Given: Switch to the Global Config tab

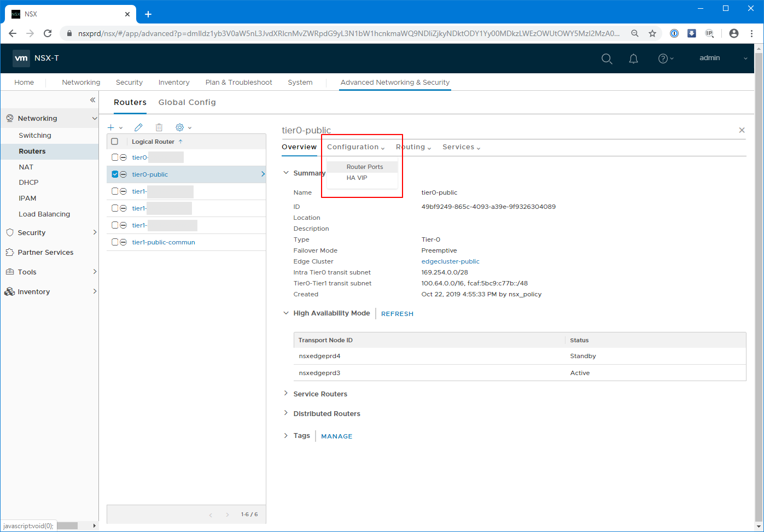Looking at the screenshot, I should 187,102.
